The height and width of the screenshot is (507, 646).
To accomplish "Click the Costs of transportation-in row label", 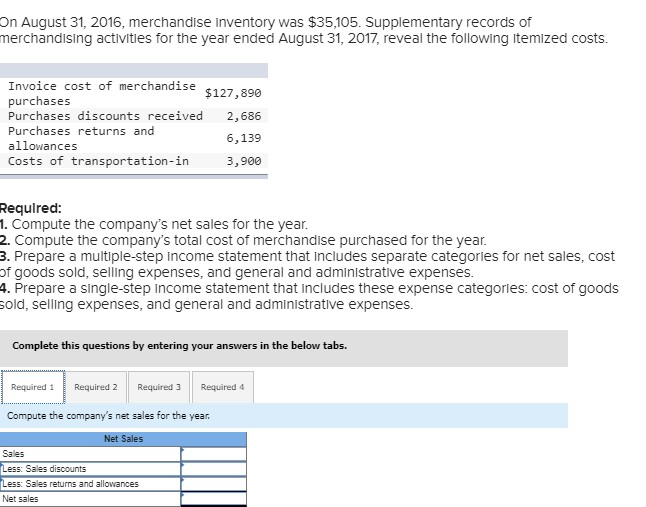I will coord(98,161).
